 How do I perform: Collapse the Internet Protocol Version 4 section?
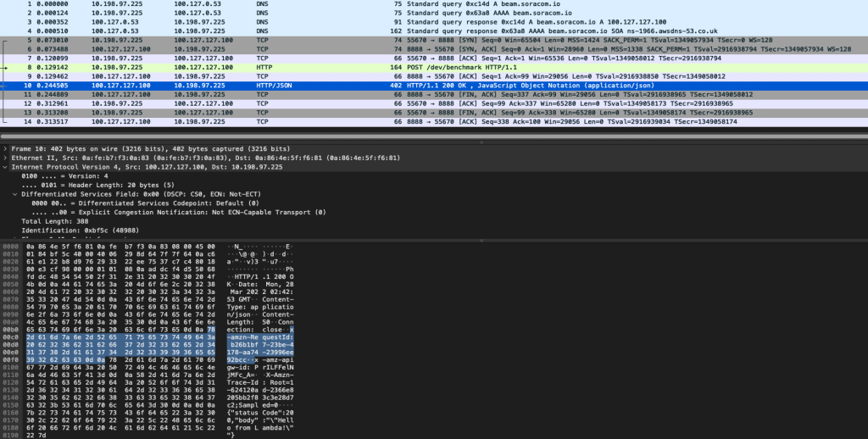6,168
